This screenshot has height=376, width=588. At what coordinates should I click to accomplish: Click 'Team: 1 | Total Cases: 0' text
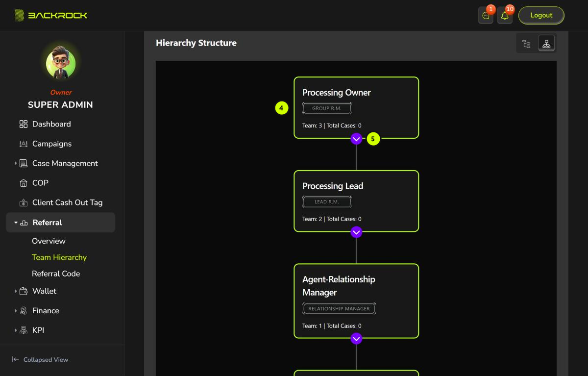point(332,326)
